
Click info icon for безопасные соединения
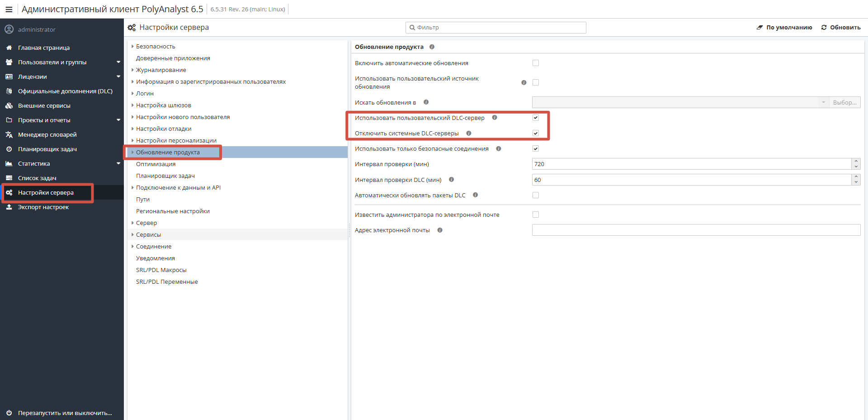[499, 148]
